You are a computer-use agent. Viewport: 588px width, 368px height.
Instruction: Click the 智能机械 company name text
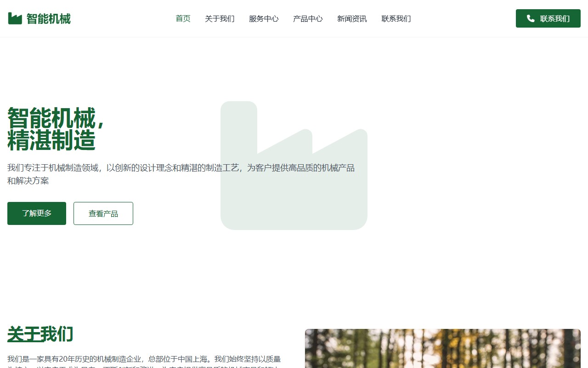click(48, 18)
